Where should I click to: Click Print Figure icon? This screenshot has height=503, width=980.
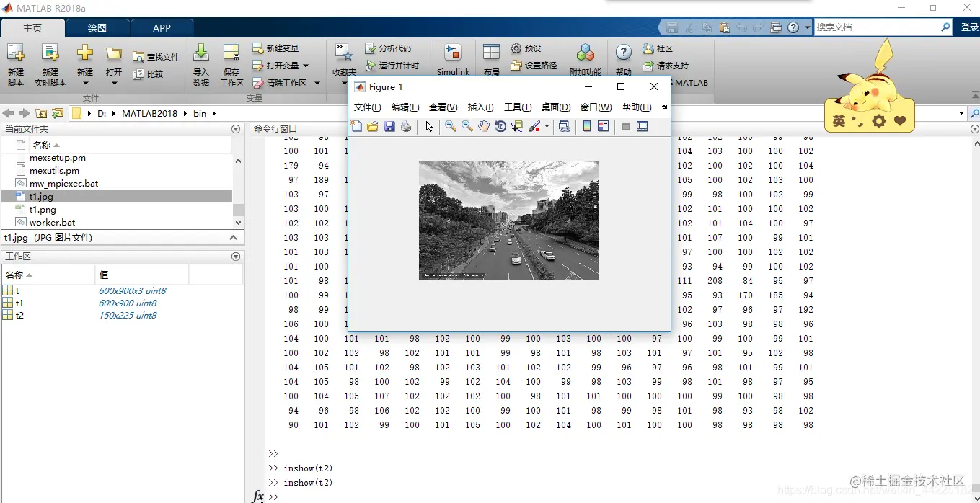[x=406, y=127]
